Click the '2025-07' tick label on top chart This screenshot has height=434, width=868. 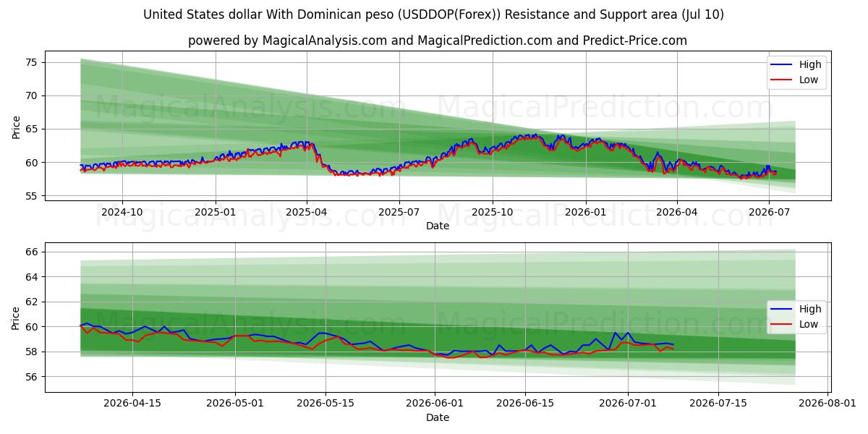399,211
